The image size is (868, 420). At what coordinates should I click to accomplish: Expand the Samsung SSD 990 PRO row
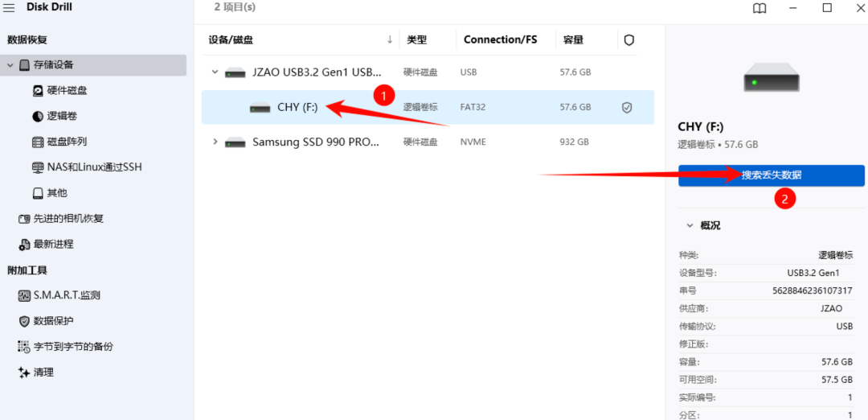pos(215,142)
